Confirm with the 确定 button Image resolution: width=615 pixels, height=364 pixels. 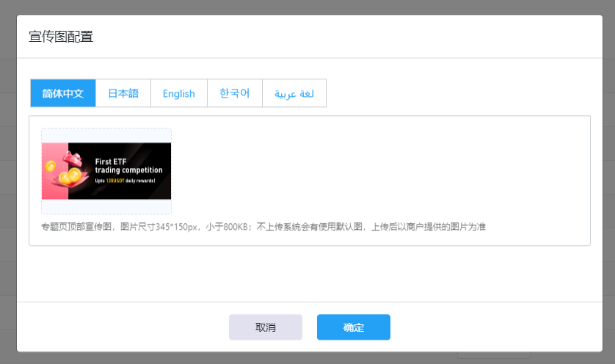click(354, 327)
